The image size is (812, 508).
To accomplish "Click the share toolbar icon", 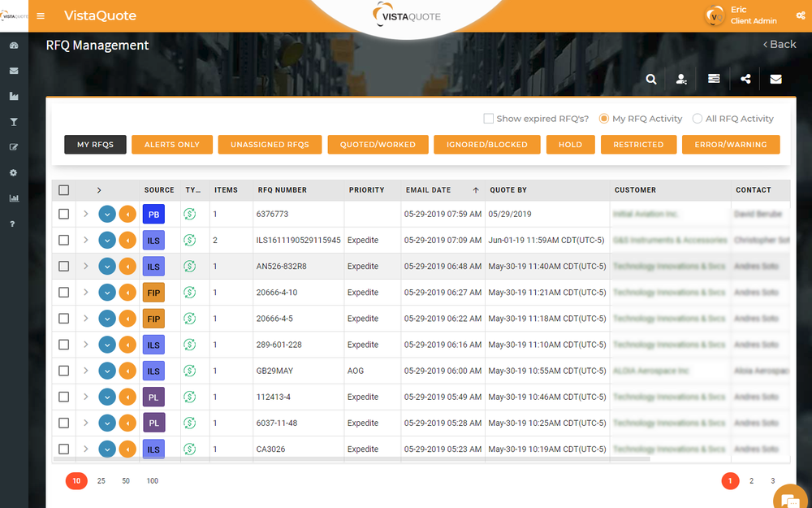I will tap(745, 80).
